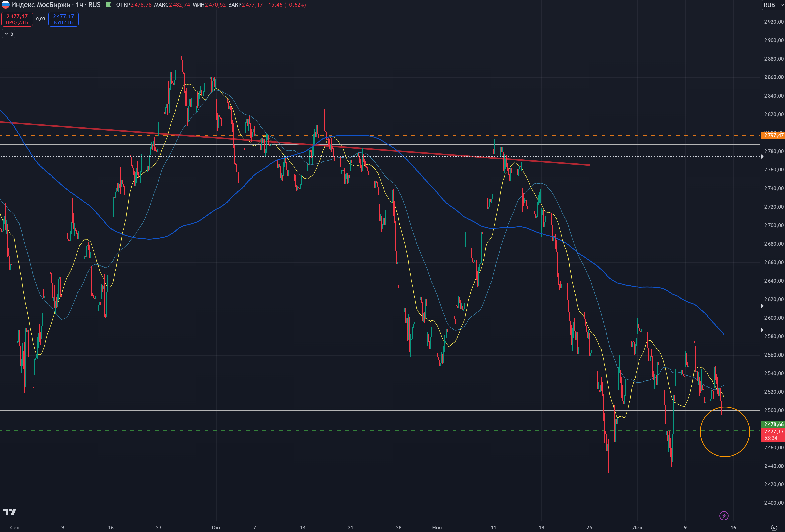Select the red 2477,17 last price label

(772, 432)
